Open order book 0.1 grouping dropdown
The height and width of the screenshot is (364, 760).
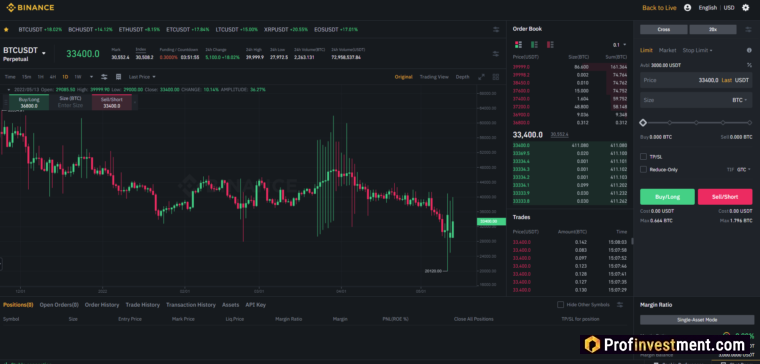[619, 45]
